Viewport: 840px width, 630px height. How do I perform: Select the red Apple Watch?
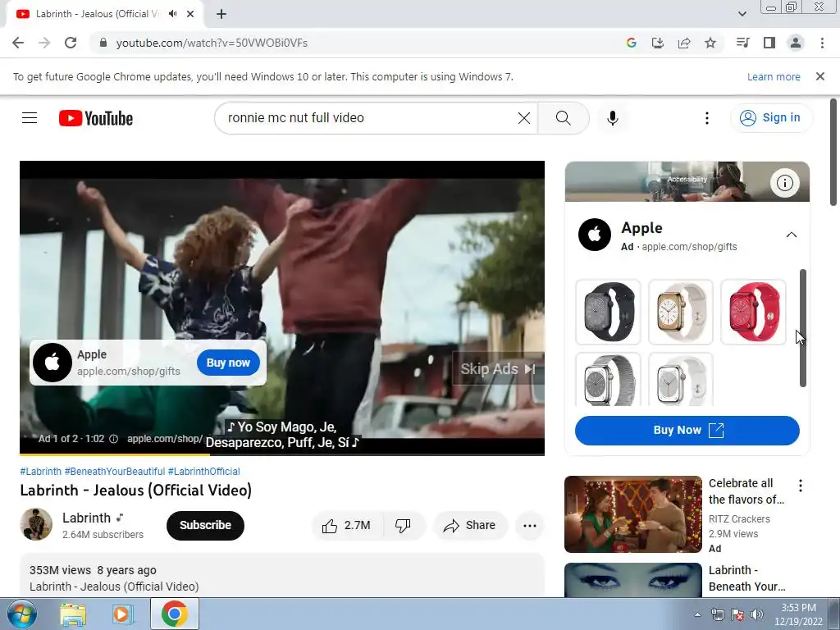coord(753,312)
